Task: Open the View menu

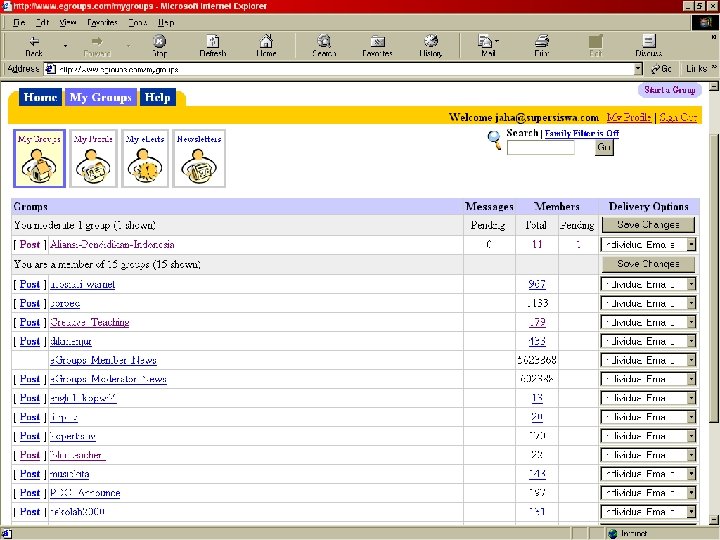Action: pyautogui.click(x=68, y=22)
